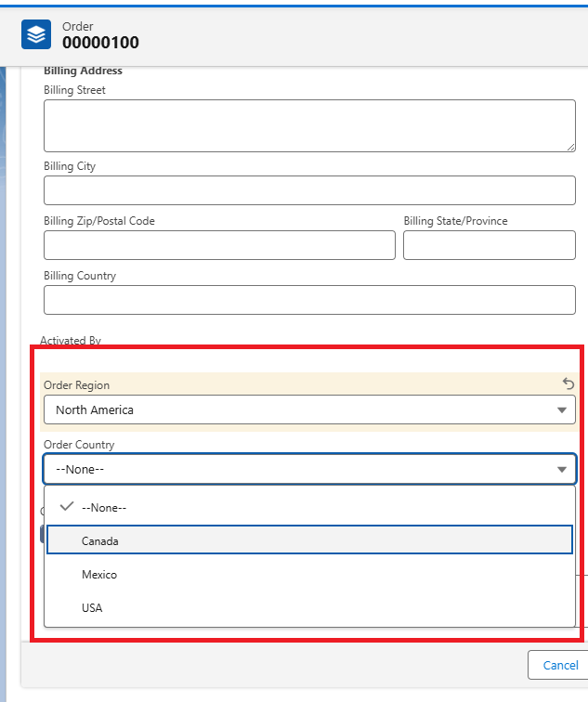
Task: Pick USA from the dropdown list
Action: [x=92, y=608]
